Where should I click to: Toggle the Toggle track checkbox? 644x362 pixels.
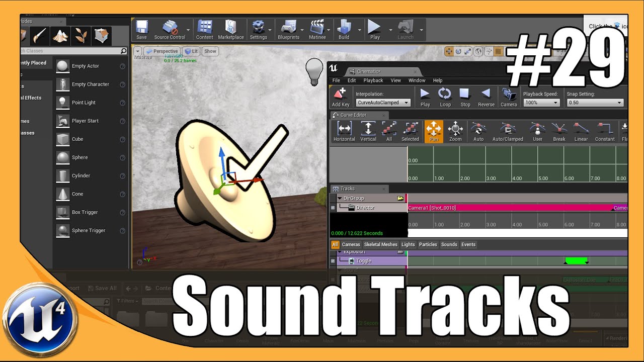coord(333,261)
